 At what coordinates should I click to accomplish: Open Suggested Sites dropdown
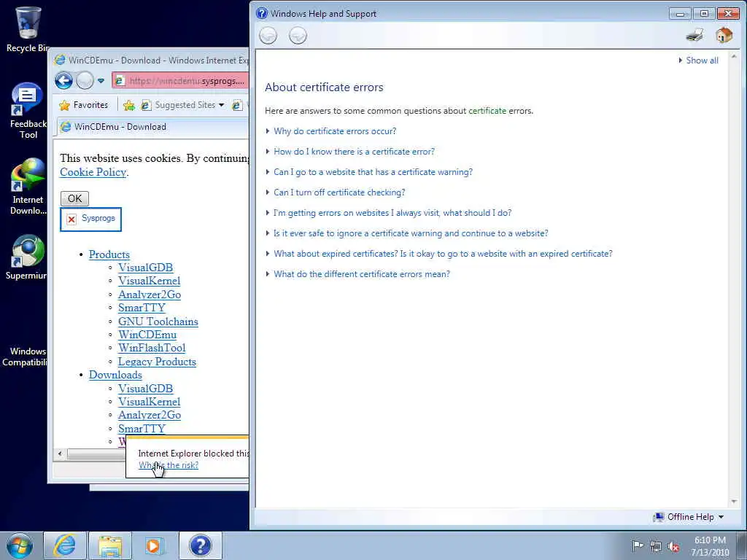(x=183, y=105)
